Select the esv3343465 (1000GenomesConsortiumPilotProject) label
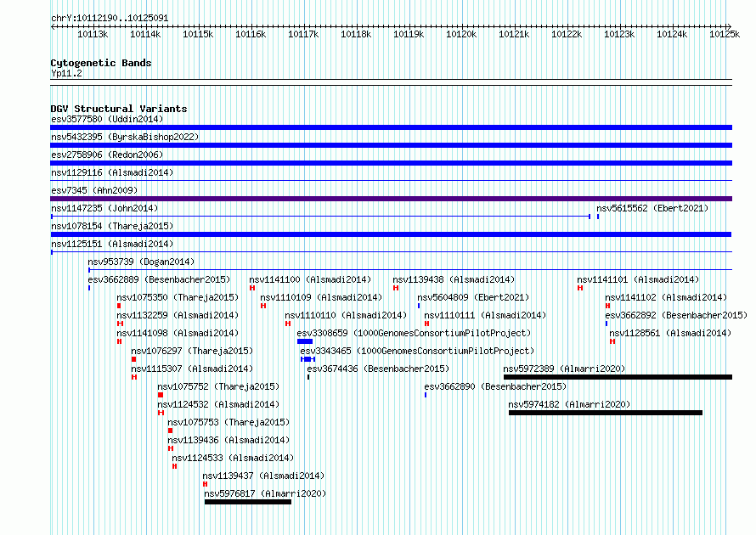756x535 pixels. point(417,351)
